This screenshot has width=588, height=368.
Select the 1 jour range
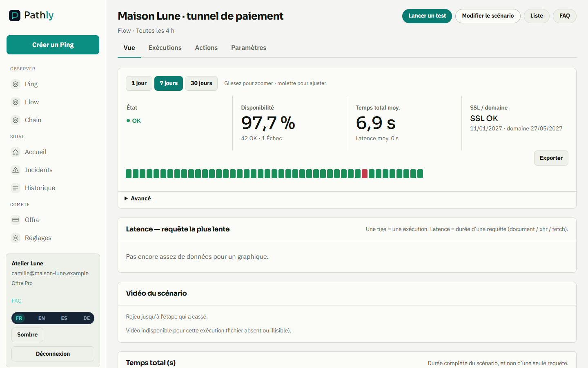[x=139, y=83]
